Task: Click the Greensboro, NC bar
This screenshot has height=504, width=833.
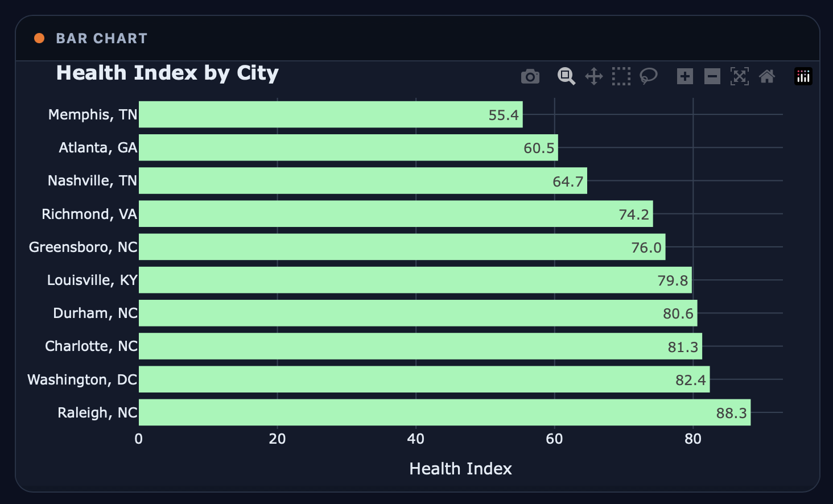Action: pos(402,247)
